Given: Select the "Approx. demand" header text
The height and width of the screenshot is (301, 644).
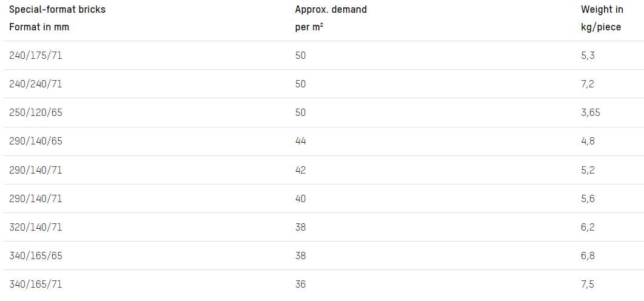Looking at the screenshot, I should (330, 10).
